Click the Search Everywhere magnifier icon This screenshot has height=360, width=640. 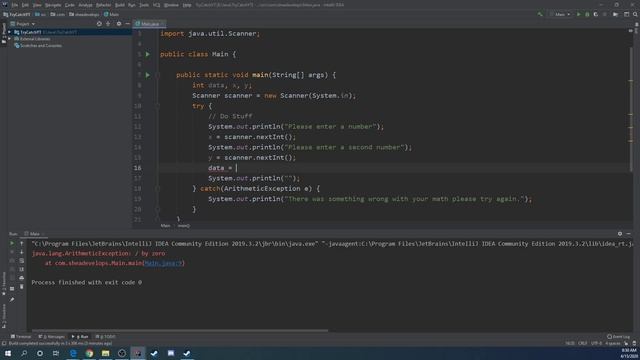(635, 14)
